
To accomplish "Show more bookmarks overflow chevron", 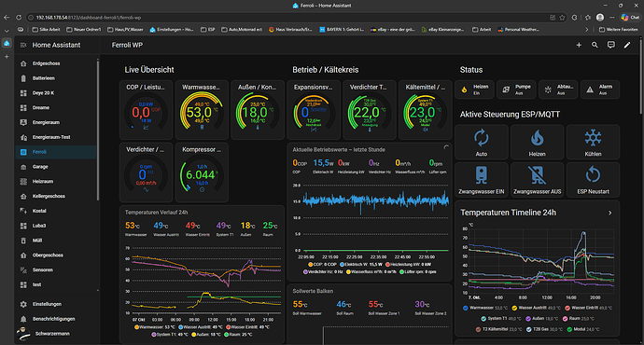I will tap(586, 30).
